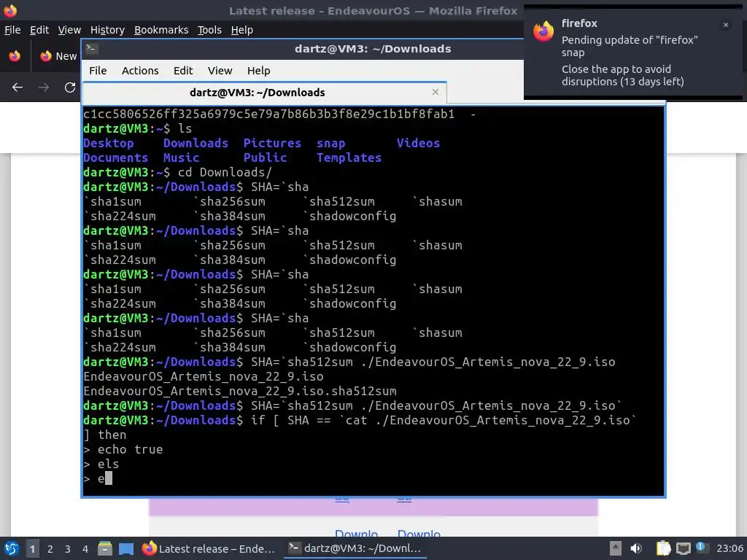
Task: Select the Firefox 'New' tab
Action: coord(58,55)
